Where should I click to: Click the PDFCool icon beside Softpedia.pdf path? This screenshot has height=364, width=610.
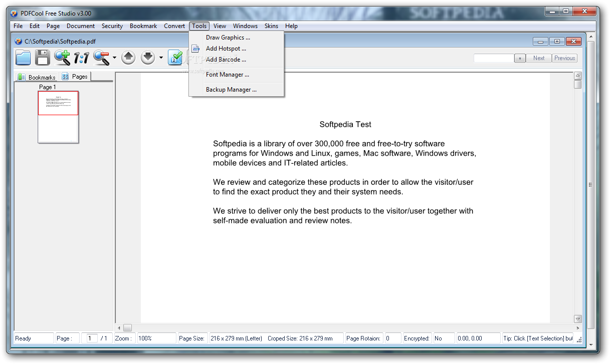pyautogui.click(x=19, y=42)
